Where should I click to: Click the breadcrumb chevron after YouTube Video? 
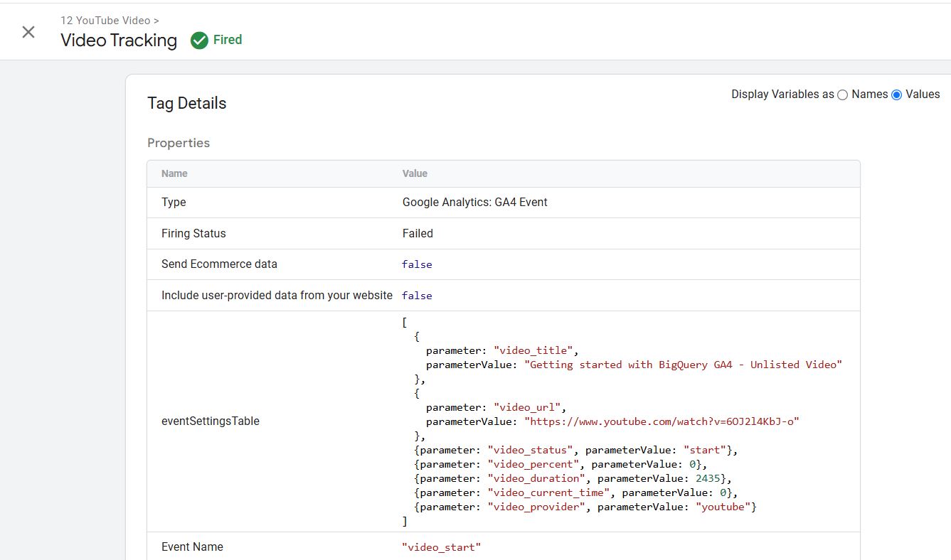coord(156,21)
